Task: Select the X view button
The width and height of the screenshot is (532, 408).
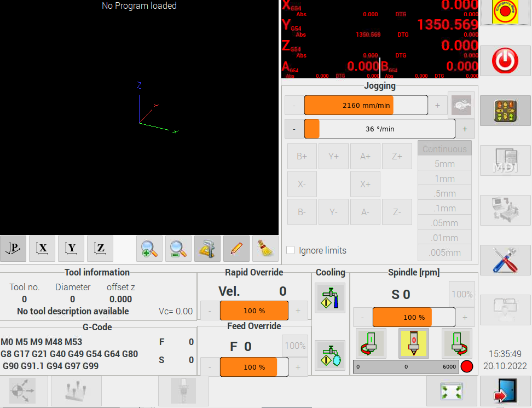Action: [42, 249]
